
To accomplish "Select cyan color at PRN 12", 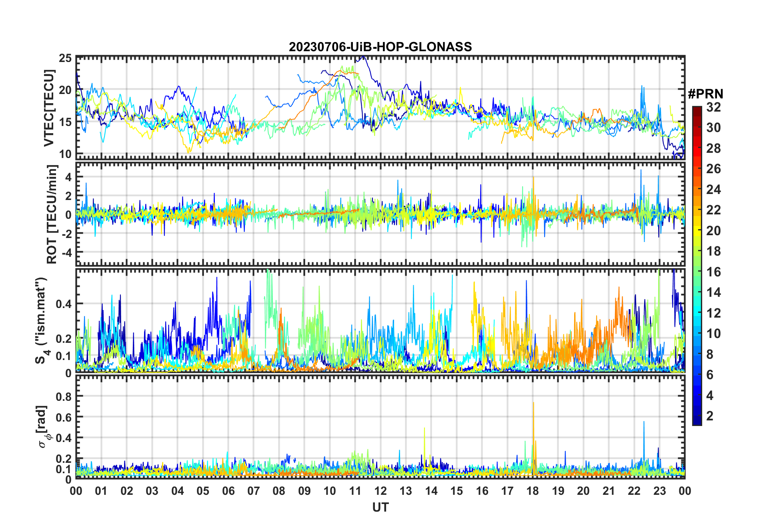I will [x=697, y=313].
